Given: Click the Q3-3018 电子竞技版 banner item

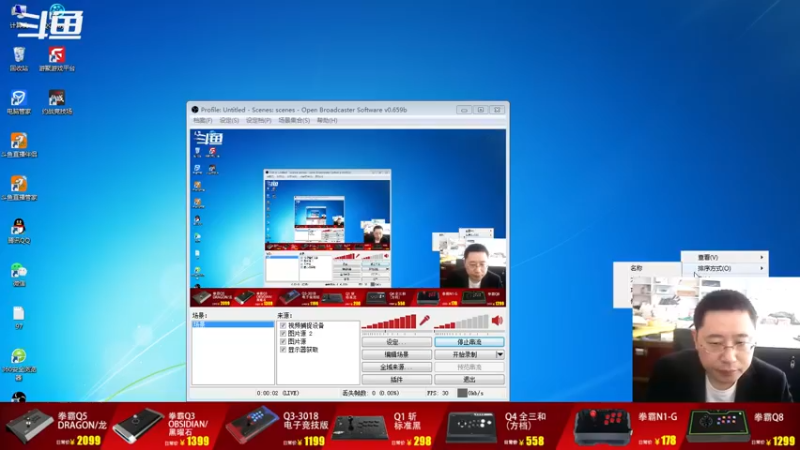Looking at the screenshot, I should tap(276, 427).
